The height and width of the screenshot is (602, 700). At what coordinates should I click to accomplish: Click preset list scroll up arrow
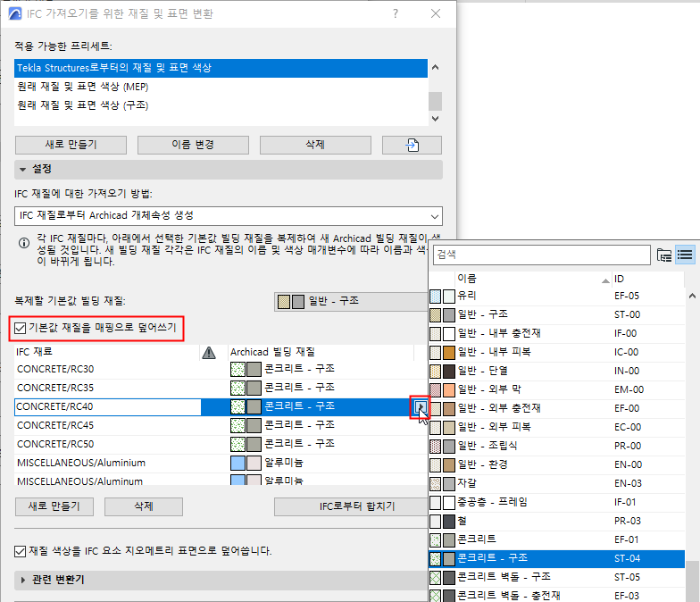click(x=436, y=68)
